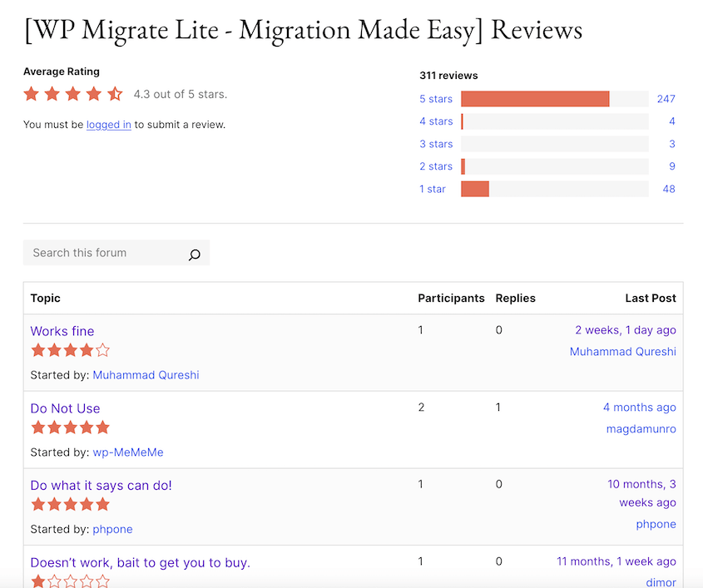
Task: Click the third star in the Average Rating row
Action: 73,94
